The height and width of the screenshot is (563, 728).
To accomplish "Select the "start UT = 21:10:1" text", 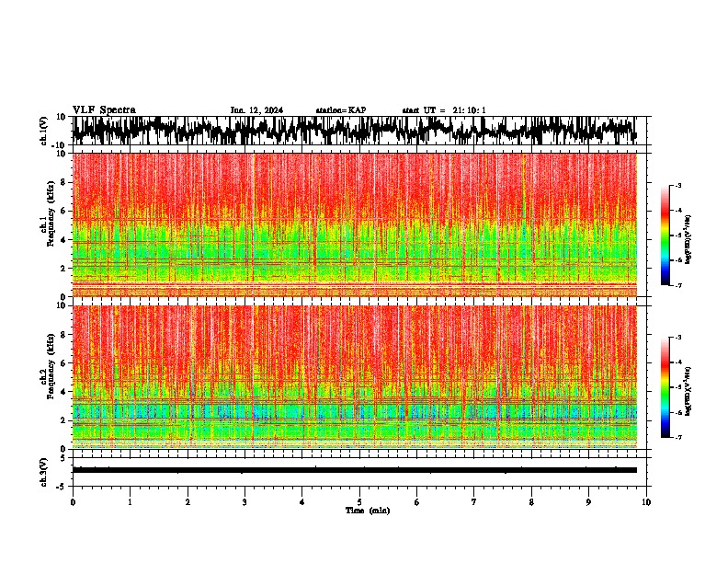I will [x=444, y=110].
